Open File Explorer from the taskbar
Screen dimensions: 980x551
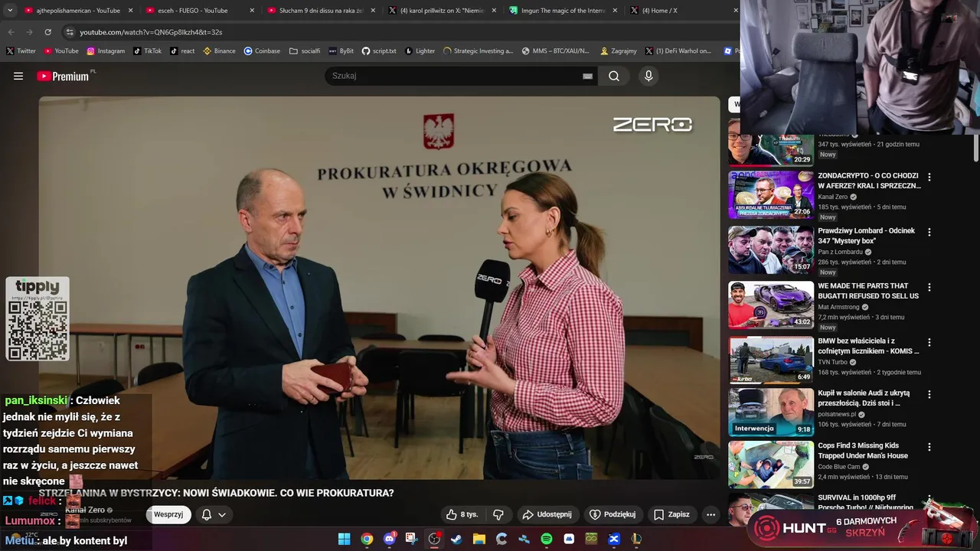(x=479, y=539)
